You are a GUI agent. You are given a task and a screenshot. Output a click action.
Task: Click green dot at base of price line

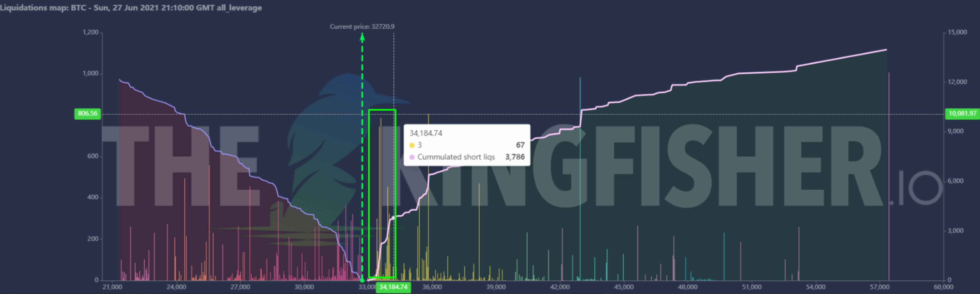pyautogui.click(x=362, y=281)
